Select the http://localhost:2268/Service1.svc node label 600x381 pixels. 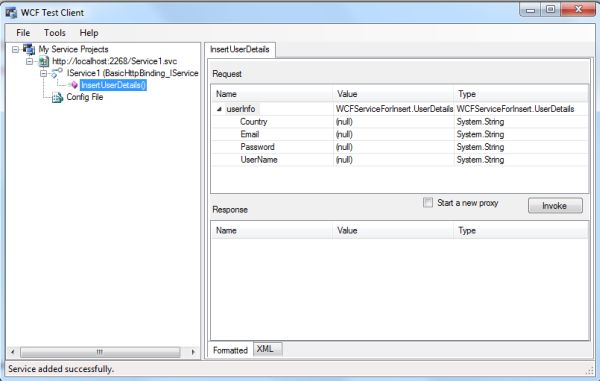pyautogui.click(x=114, y=61)
